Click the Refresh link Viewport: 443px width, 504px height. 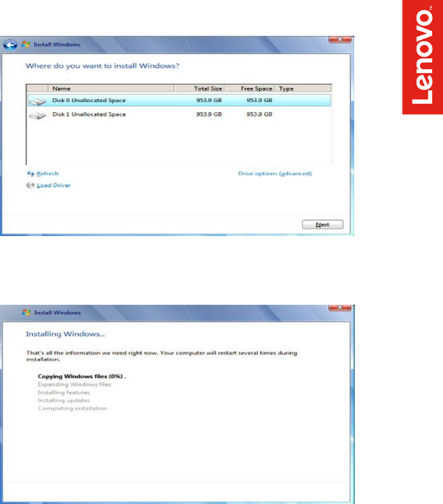pos(48,174)
